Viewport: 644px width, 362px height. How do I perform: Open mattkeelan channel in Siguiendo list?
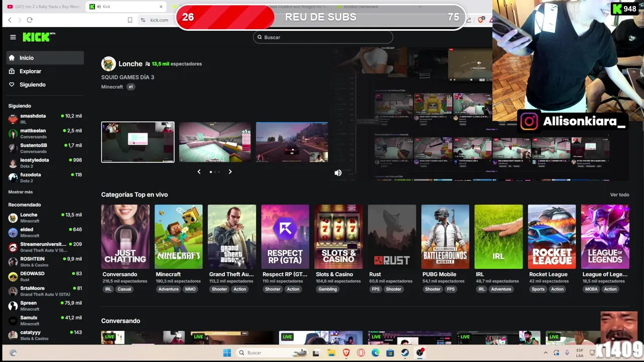[45, 133]
